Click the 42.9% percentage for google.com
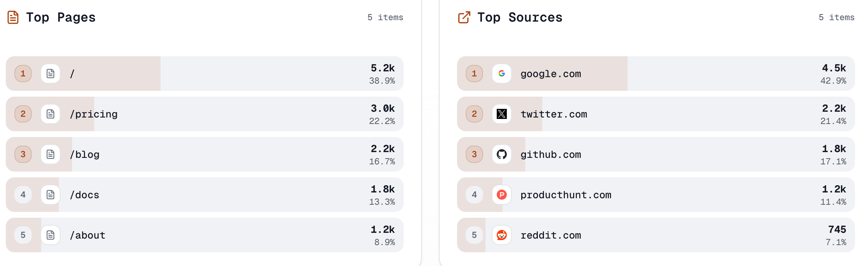This screenshot has height=266, width=868. pos(833,81)
